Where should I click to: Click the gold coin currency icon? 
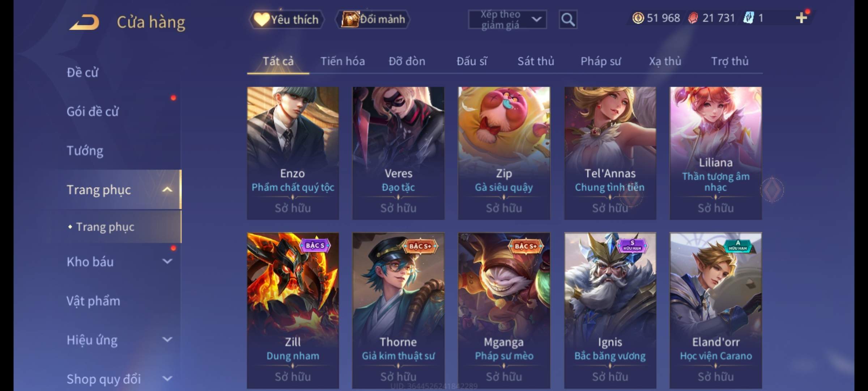point(638,18)
